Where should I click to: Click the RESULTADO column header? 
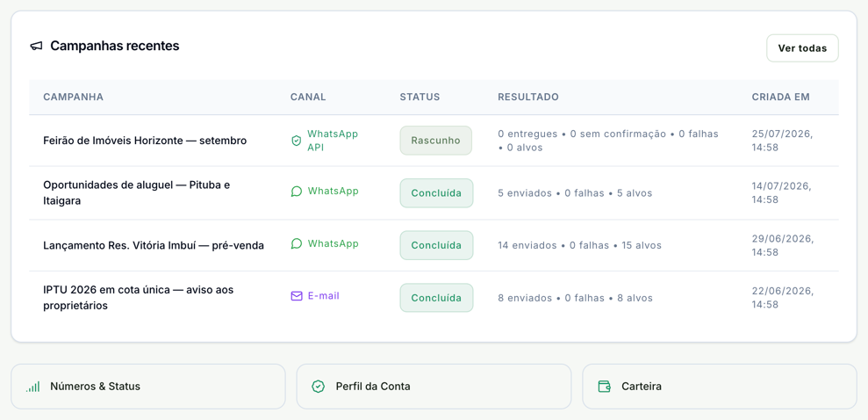click(528, 97)
